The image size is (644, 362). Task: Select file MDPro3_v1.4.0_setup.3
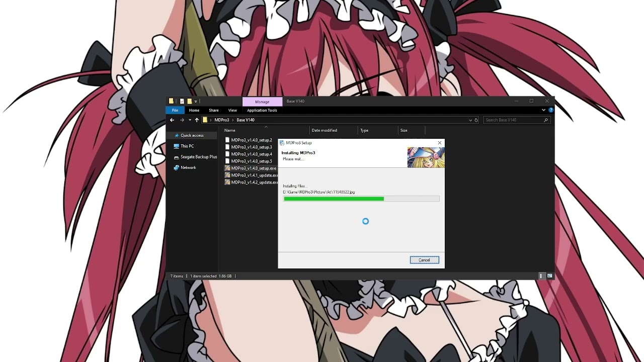[x=252, y=147]
